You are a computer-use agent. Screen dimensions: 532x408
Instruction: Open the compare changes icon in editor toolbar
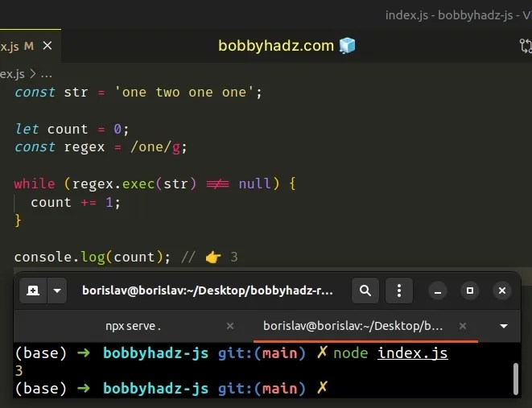(x=526, y=46)
